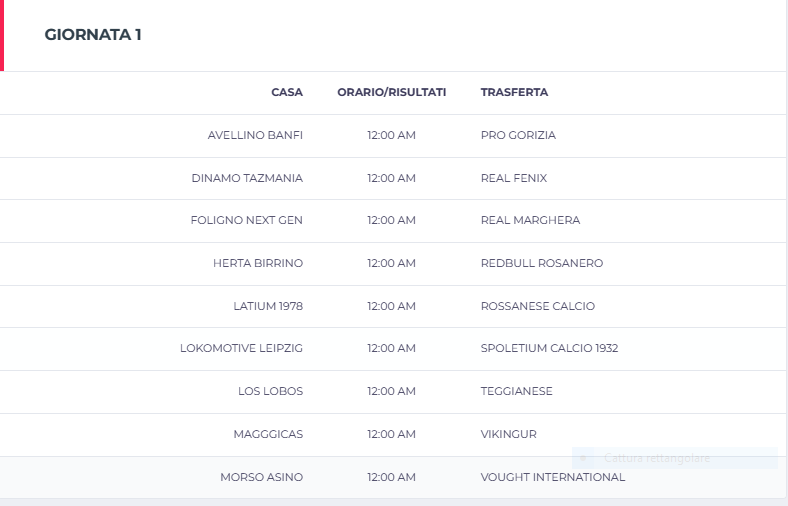This screenshot has width=788, height=506.
Task: Open away team PRO GORIZIA
Action: coord(518,135)
